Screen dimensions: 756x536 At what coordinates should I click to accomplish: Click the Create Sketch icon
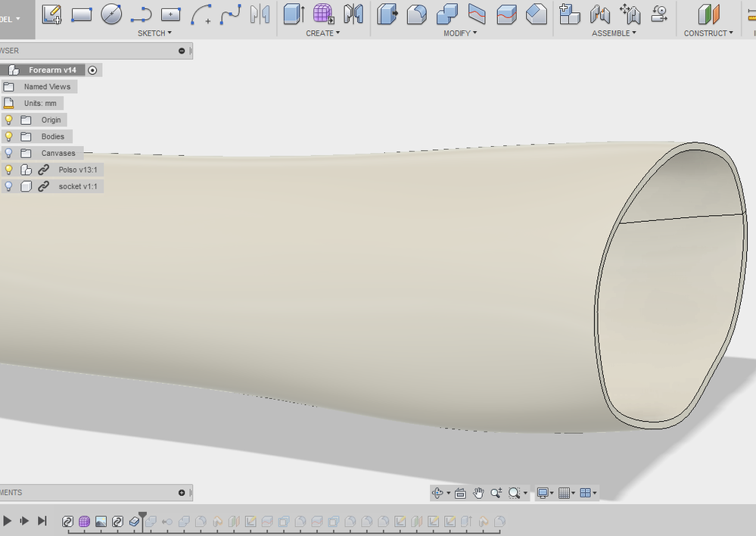51,14
